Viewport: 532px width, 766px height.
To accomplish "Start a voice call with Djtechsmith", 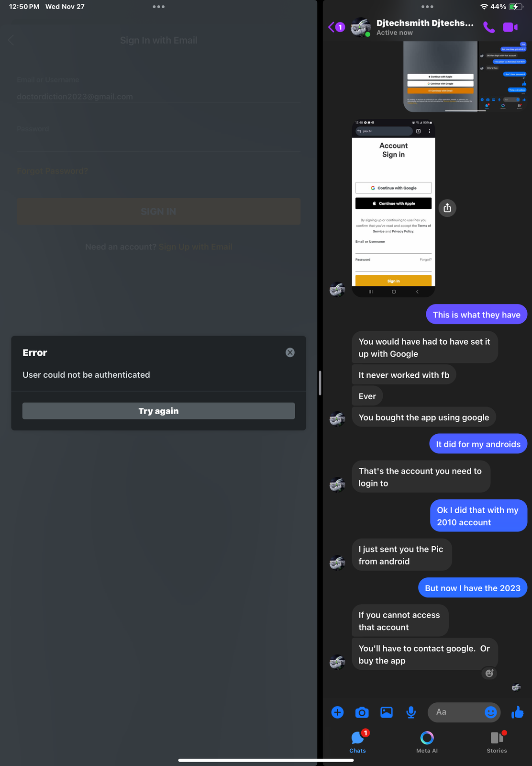I will (489, 27).
